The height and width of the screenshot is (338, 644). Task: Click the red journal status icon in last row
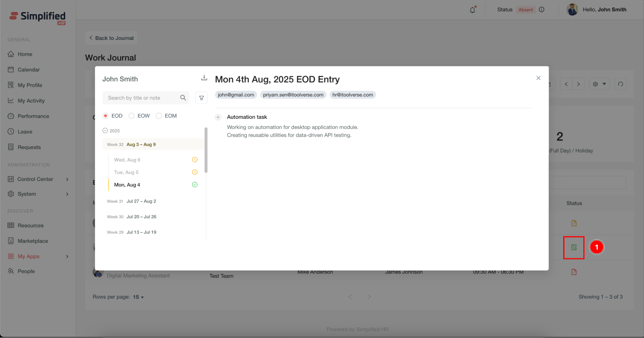(574, 272)
